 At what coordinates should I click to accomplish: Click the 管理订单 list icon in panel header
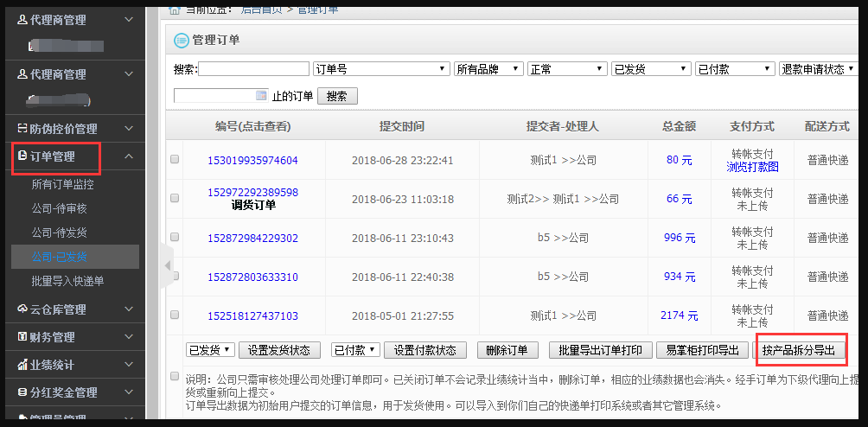[181, 40]
